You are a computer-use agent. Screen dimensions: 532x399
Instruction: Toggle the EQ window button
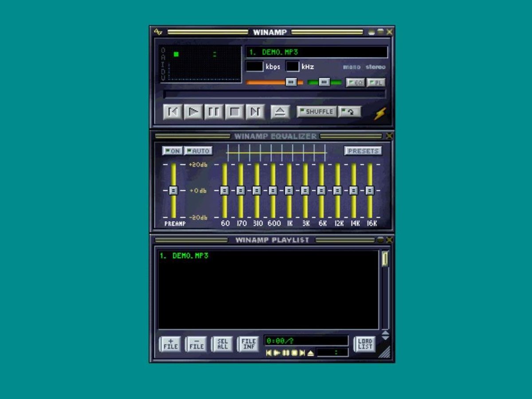tap(355, 82)
